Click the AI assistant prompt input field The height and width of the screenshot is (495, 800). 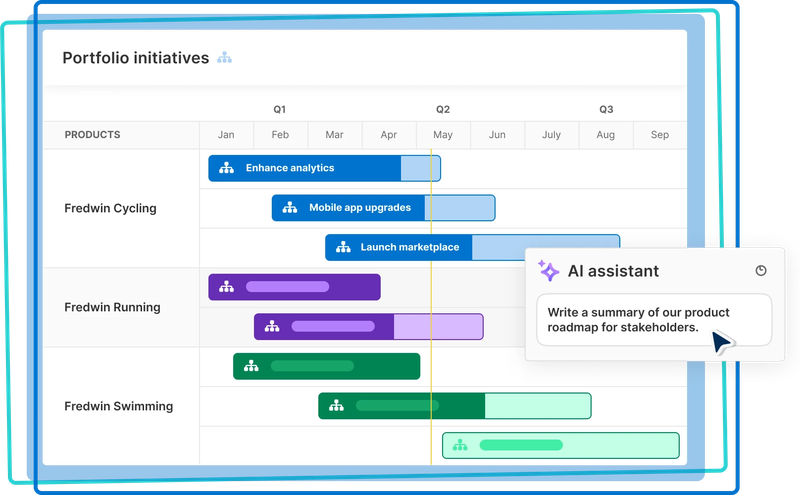(654, 320)
